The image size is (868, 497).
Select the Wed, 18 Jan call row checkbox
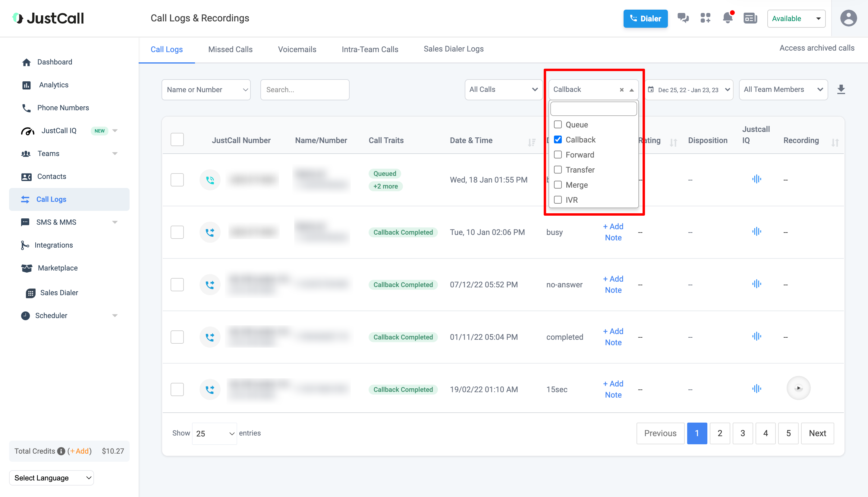pos(177,180)
